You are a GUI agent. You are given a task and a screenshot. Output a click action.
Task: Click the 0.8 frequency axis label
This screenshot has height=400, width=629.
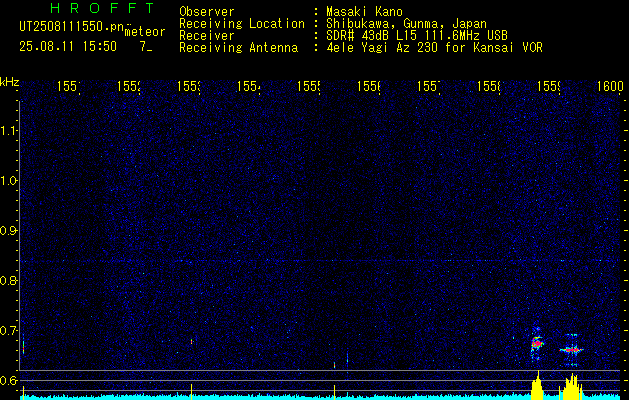point(8,280)
